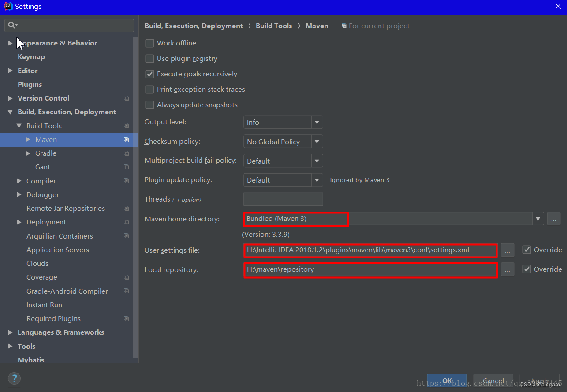Viewport: 567px width, 392px height.
Task: Click the help question mark icon
Action: click(14, 378)
